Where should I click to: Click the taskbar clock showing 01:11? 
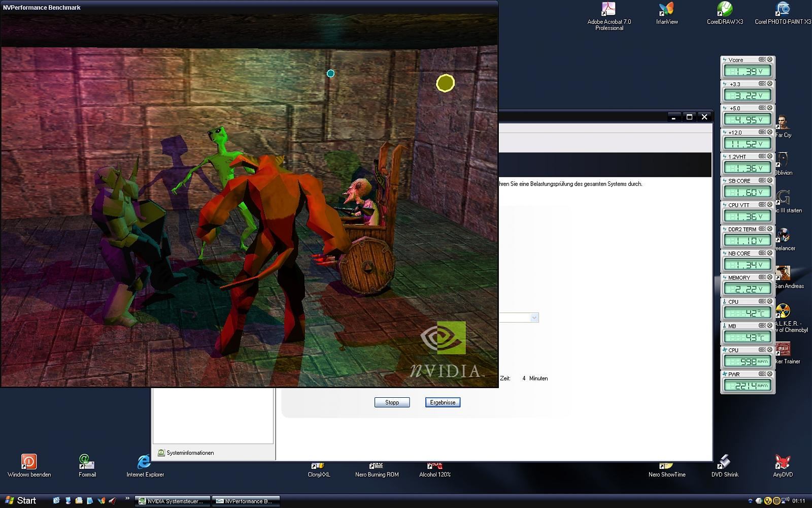click(x=798, y=501)
